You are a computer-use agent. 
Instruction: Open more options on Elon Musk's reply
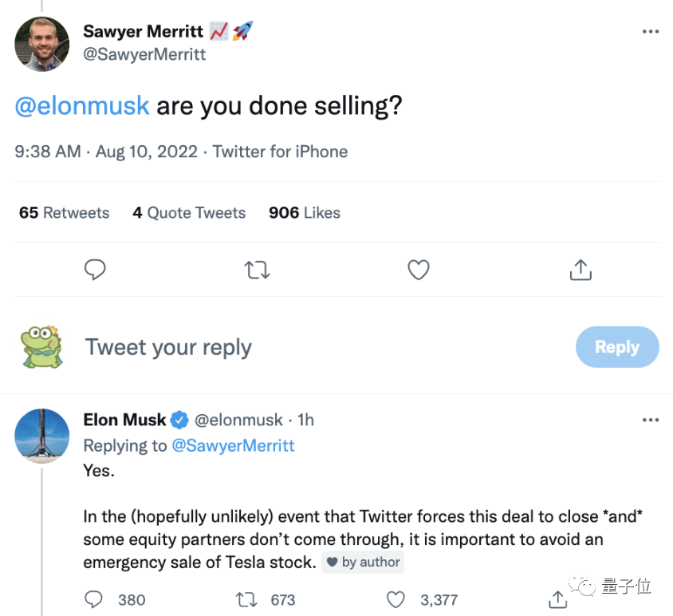tap(651, 420)
